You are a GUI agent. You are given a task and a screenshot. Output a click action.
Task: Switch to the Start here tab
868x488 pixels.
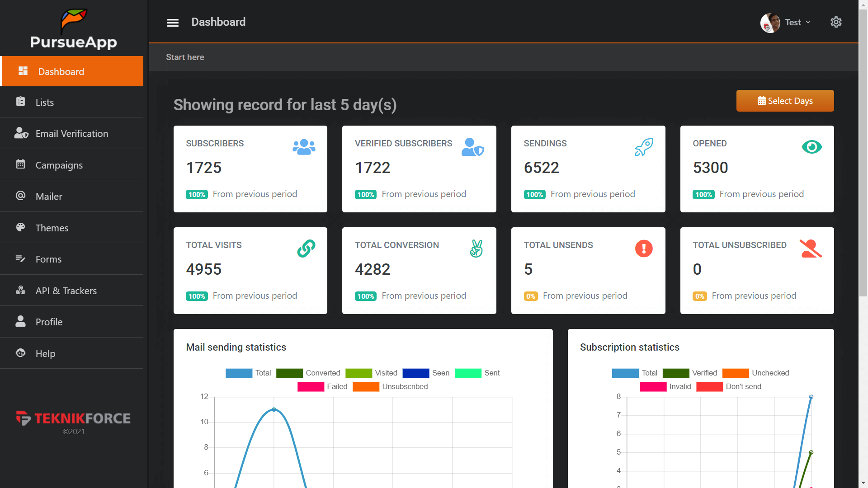[x=185, y=57]
